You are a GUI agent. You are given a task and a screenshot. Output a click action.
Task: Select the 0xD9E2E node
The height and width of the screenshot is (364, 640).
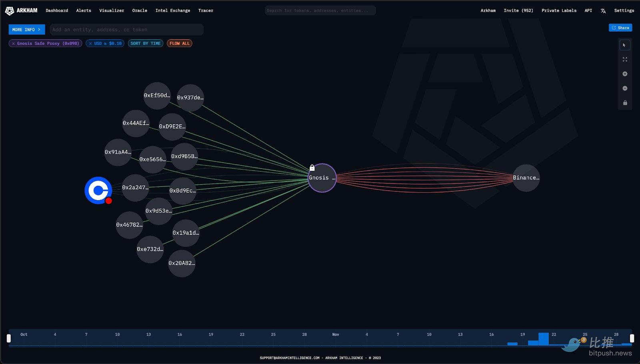point(172,127)
